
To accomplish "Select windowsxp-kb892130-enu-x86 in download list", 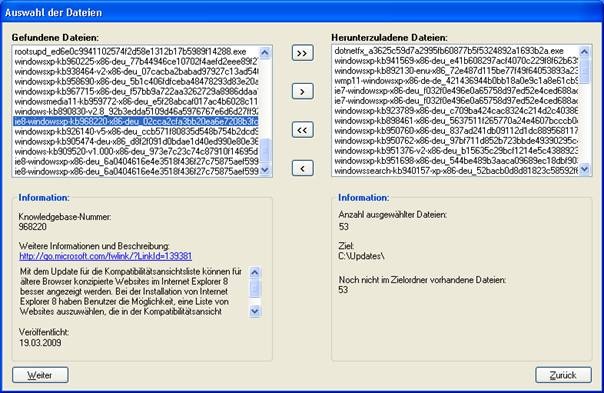I will (456, 71).
